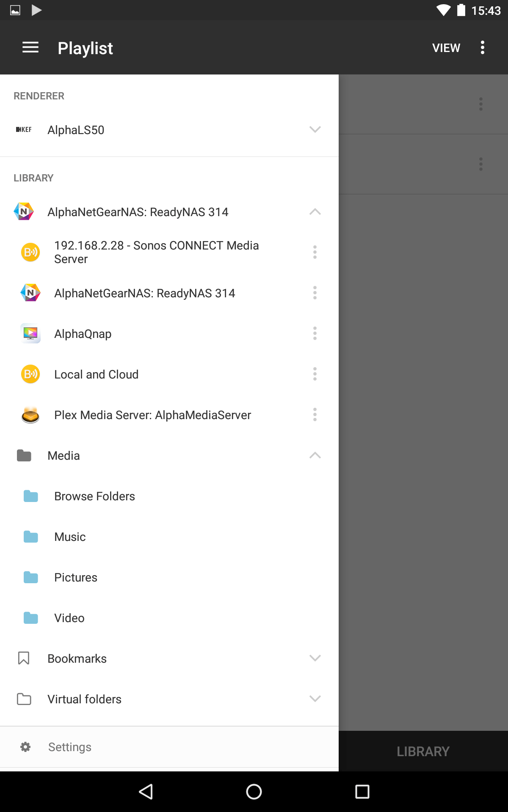Click the ReadyNAS icon in library header
Viewport: 508px width, 812px height.
point(24,211)
